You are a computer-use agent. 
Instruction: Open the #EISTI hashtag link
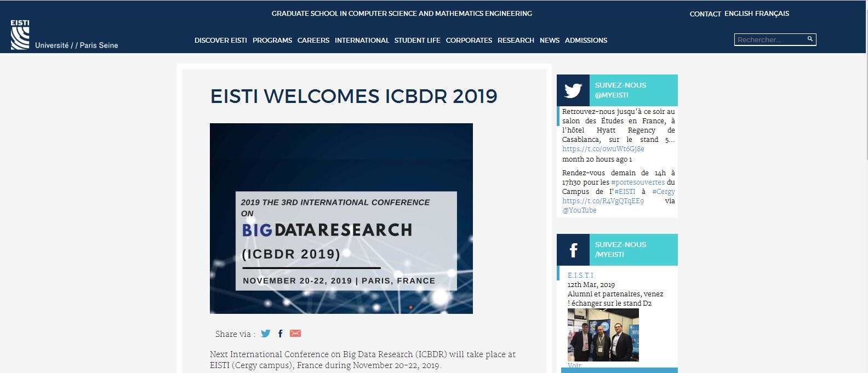(625, 192)
